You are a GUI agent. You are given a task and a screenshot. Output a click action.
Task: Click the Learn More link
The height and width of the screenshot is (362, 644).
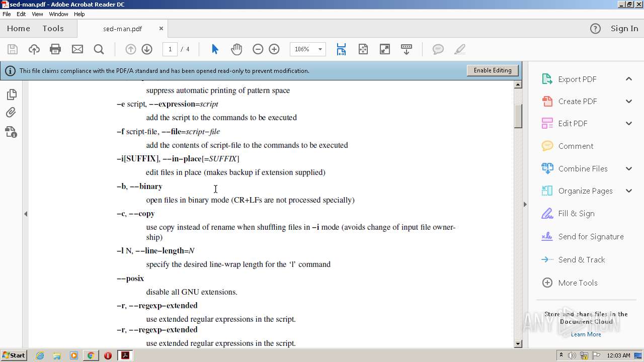tap(586, 334)
